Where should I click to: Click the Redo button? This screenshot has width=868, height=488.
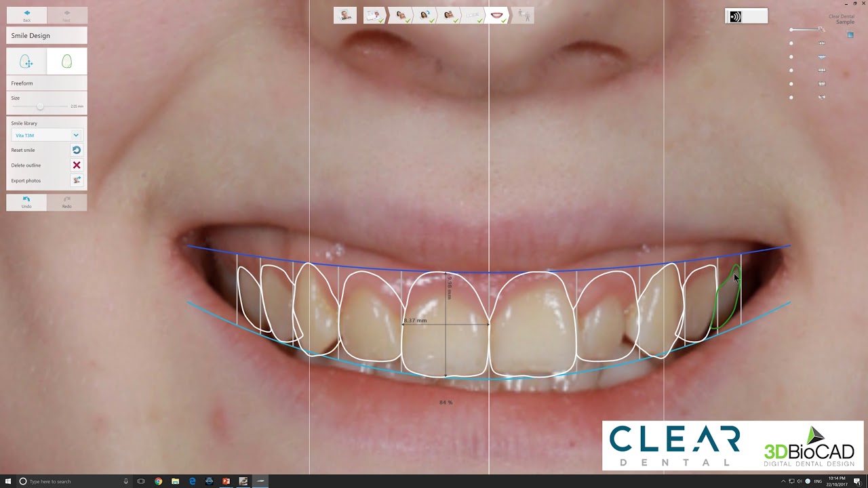[66, 202]
